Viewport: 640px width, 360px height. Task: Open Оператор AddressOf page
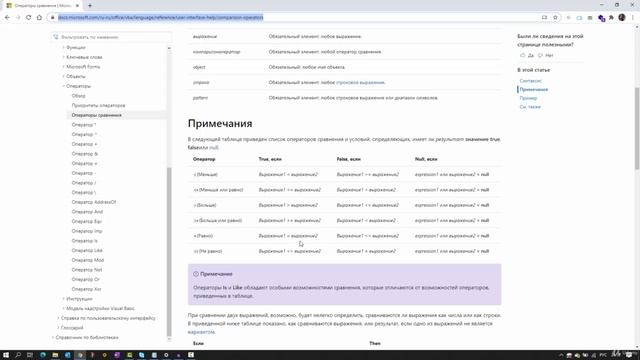93,202
